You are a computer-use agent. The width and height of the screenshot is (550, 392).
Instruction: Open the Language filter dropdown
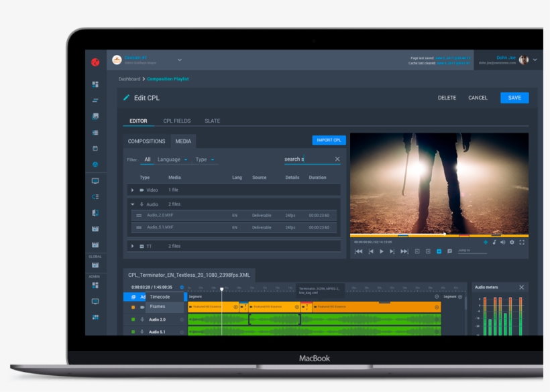tap(172, 159)
